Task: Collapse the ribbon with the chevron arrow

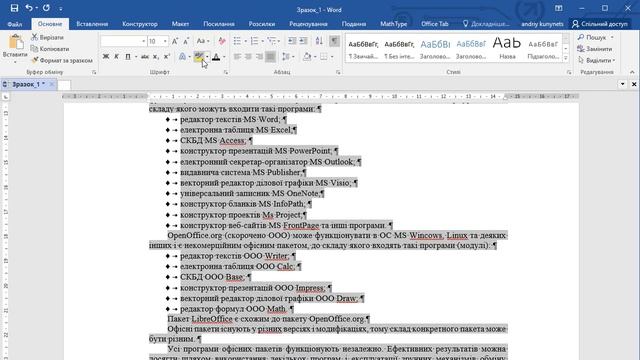Action: [x=632, y=72]
